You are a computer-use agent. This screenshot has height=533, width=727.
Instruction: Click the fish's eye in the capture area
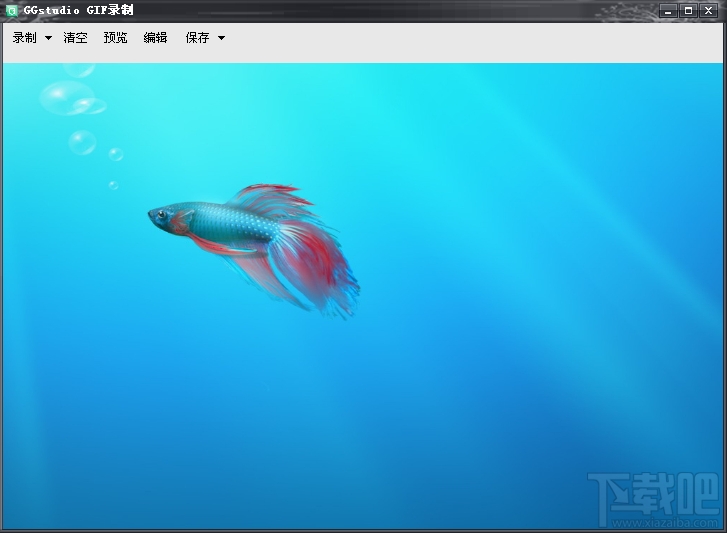coord(161,214)
